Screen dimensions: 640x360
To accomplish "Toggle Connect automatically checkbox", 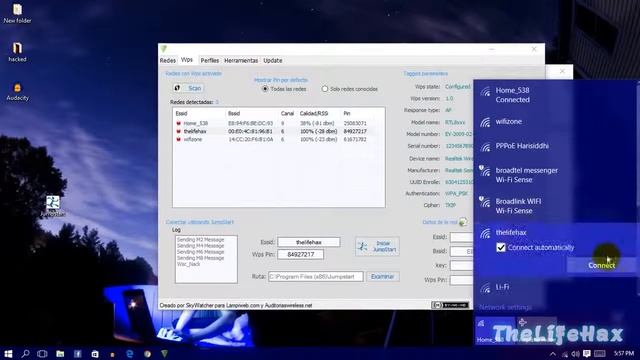I will coord(501,247).
